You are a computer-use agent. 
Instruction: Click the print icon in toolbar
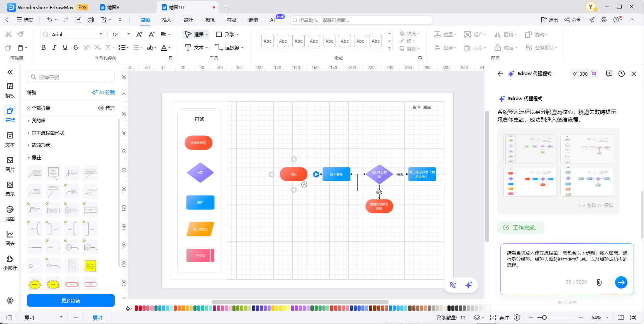91,20
